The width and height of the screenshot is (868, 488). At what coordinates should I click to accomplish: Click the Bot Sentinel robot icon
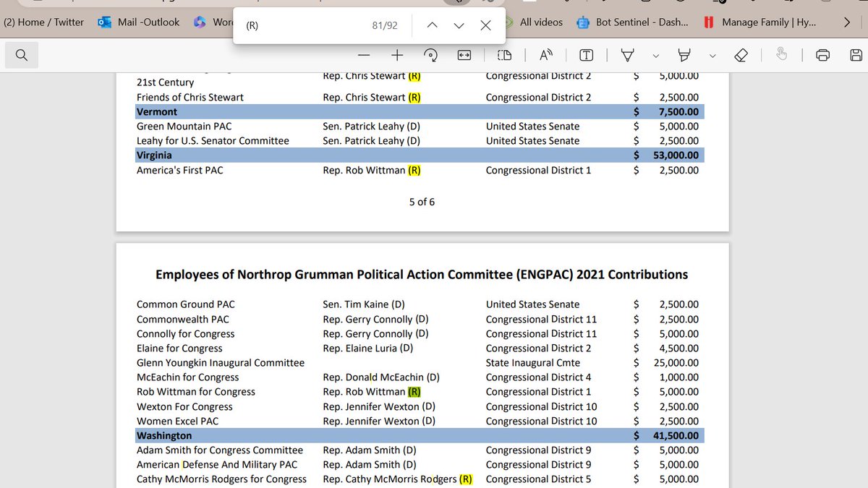pos(583,22)
